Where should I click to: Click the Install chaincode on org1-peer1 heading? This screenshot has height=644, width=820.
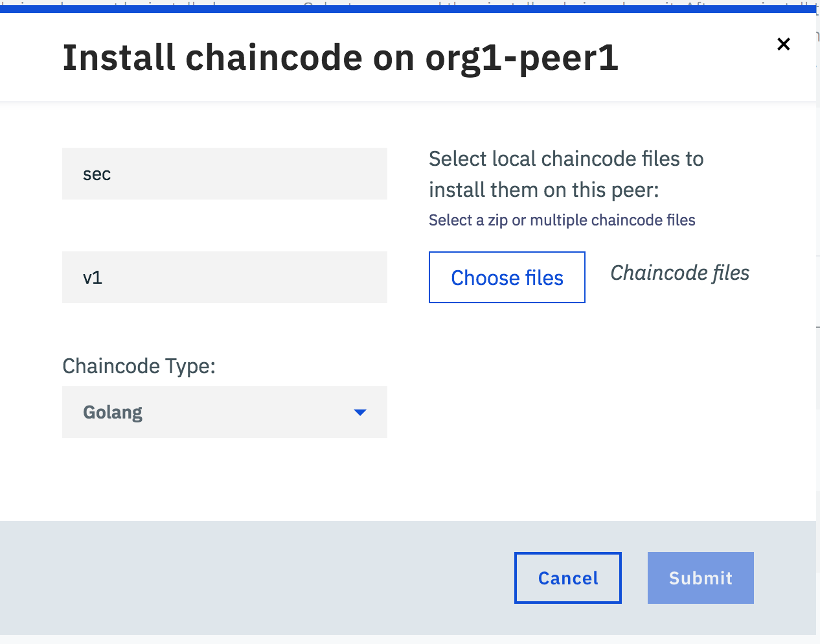pos(339,58)
